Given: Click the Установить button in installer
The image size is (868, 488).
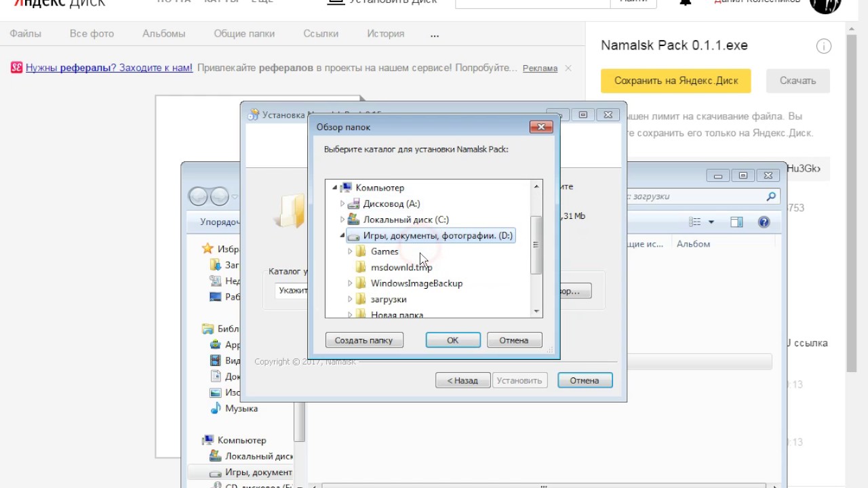Looking at the screenshot, I should pos(519,380).
